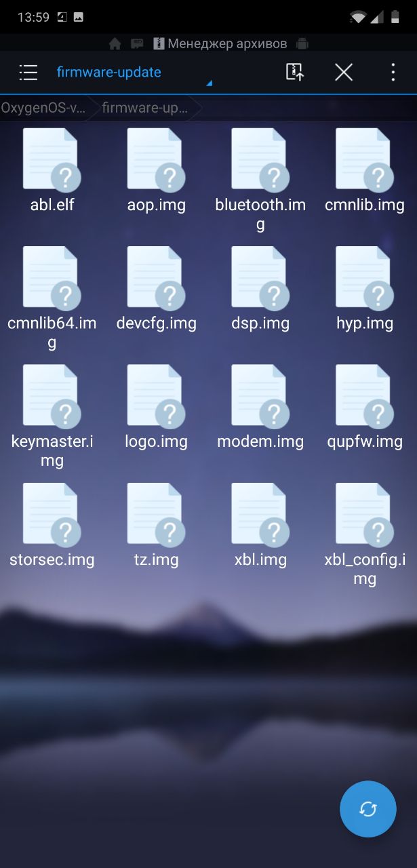
Task: Open the storsec.img file icon
Action: point(52,514)
